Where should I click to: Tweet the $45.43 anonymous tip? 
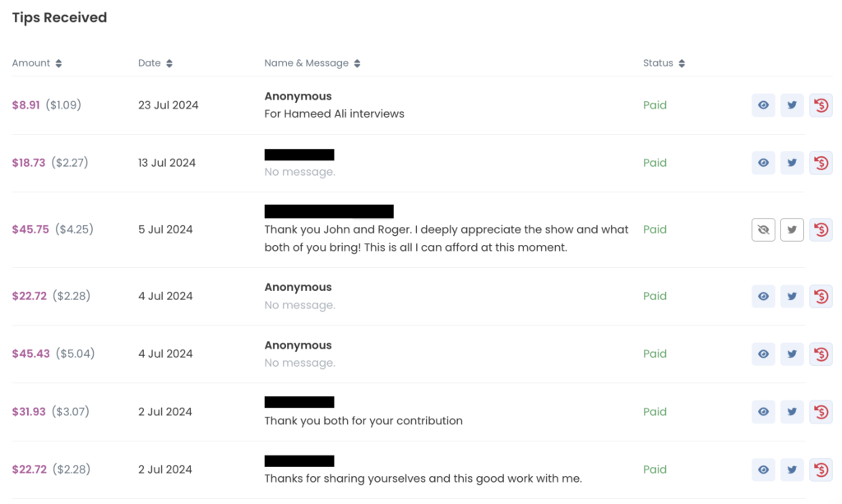click(x=792, y=354)
